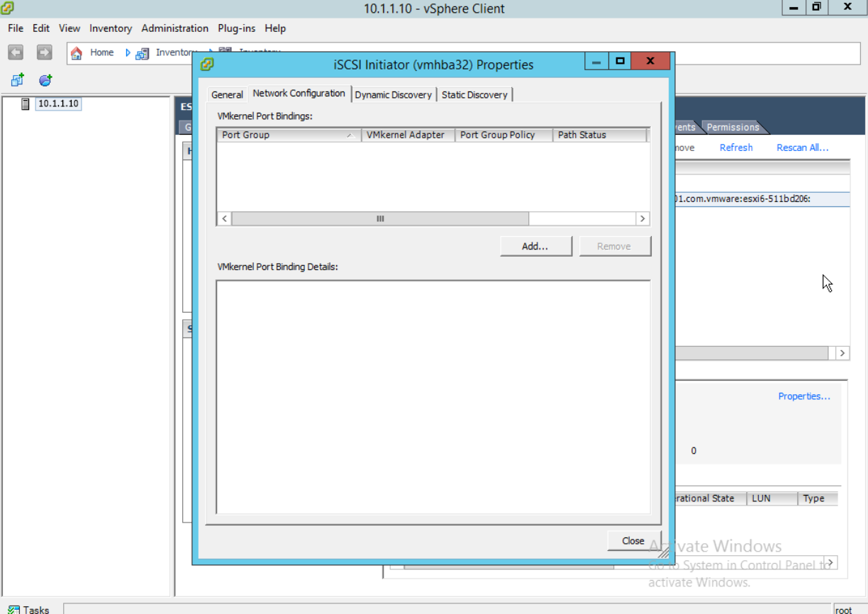The height and width of the screenshot is (614, 868).
Task: Click the back navigation arrow
Action: [15, 52]
